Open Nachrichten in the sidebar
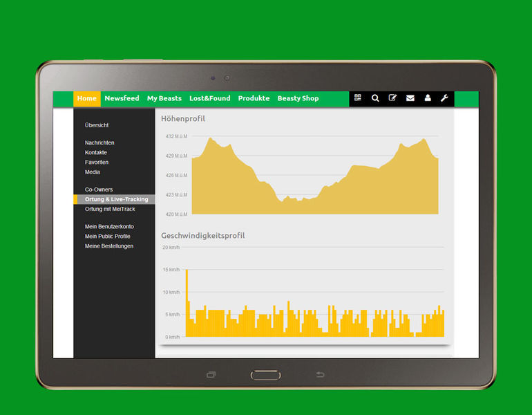This screenshot has height=415, width=532. (99, 142)
